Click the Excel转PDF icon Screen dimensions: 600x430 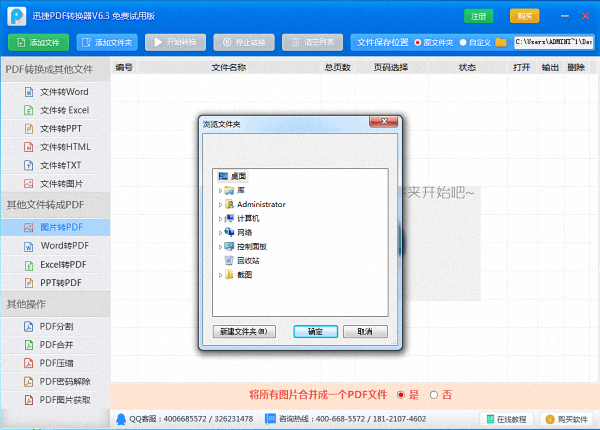tap(29, 265)
